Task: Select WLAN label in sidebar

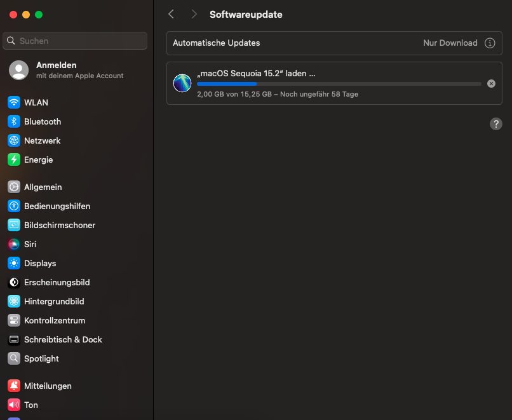Action: 36,102
